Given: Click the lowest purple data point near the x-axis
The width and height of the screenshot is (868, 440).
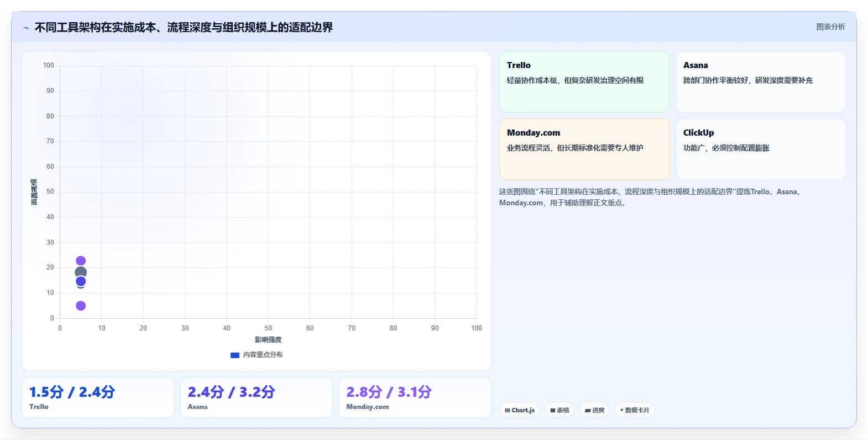Looking at the screenshot, I should (81, 306).
